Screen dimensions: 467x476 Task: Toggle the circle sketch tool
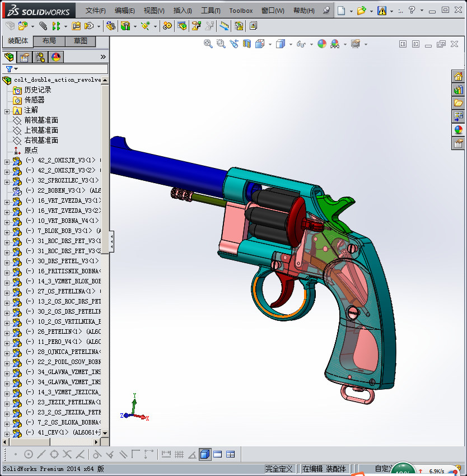[29, 454]
